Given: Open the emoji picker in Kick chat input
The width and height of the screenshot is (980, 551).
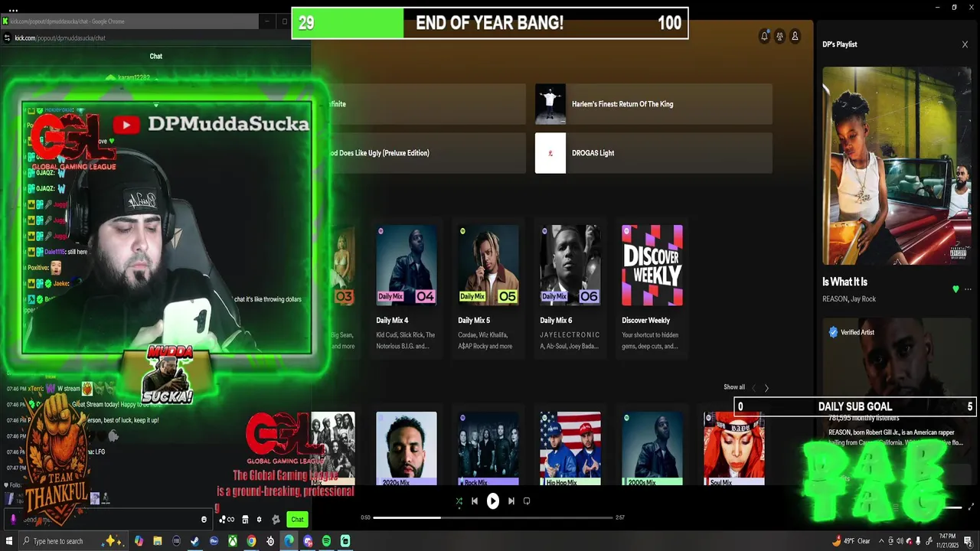Looking at the screenshot, I should pos(204,520).
